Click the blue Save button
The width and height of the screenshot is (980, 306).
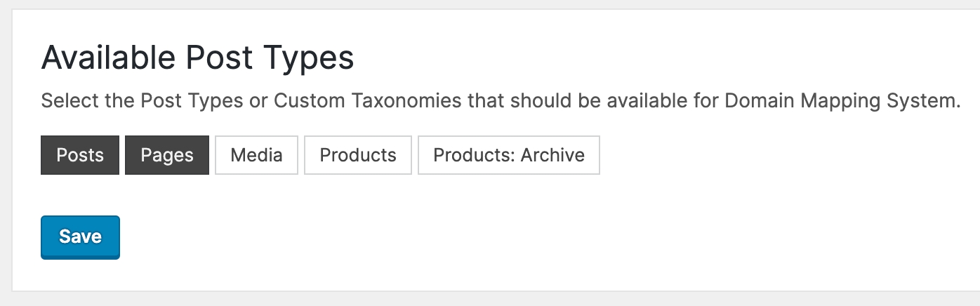click(80, 237)
